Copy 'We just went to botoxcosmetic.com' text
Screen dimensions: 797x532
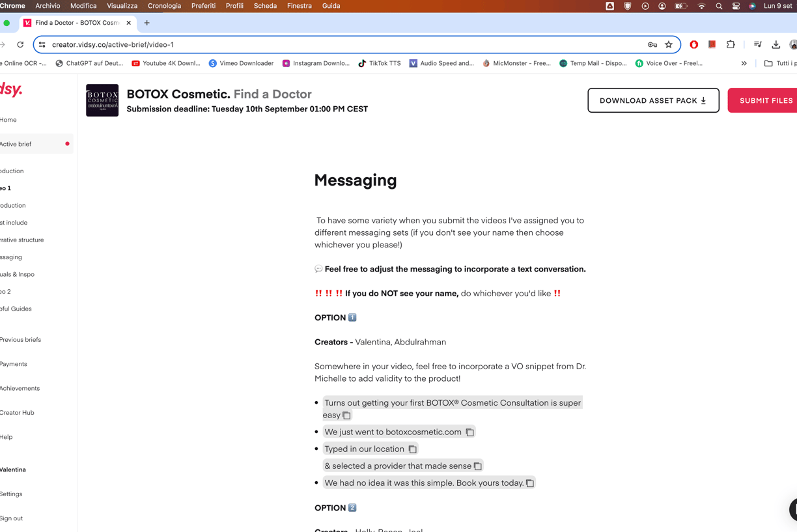(x=469, y=432)
